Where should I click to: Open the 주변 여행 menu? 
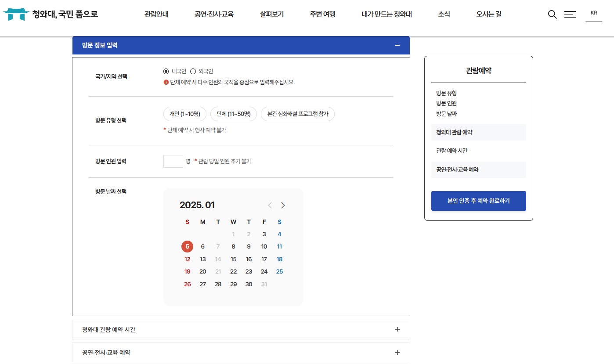[322, 14]
